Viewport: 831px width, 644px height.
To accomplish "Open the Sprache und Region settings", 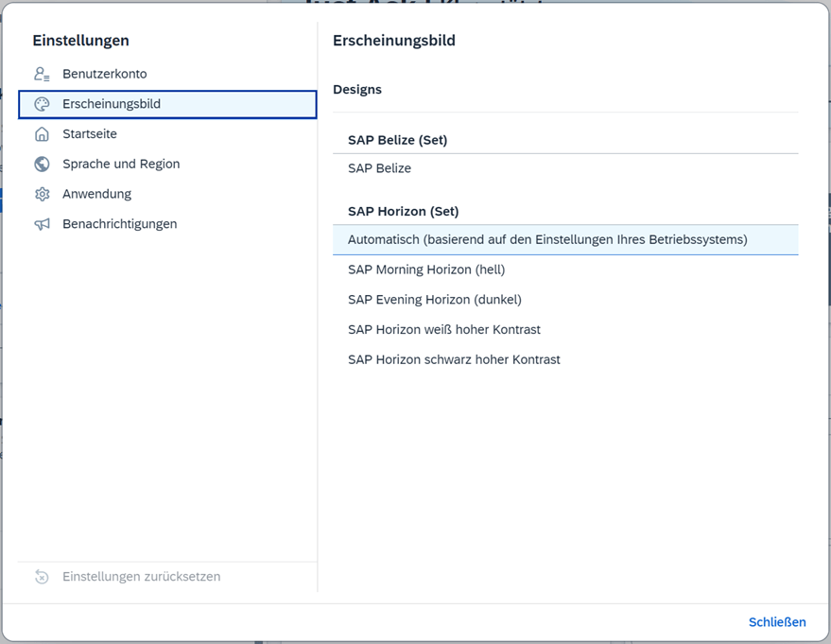I will (121, 164).
